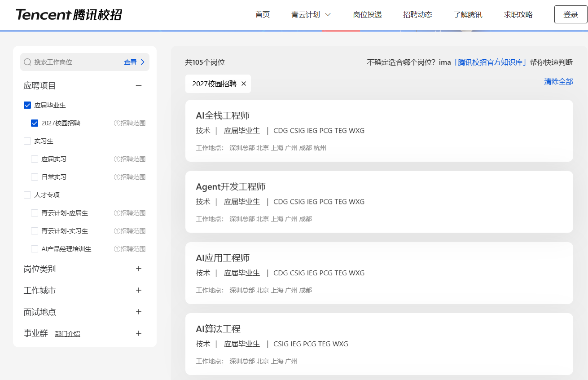Screen dimensions: 588x380
Task: Open the 部门介绍 link
Action: coord(67,334)
